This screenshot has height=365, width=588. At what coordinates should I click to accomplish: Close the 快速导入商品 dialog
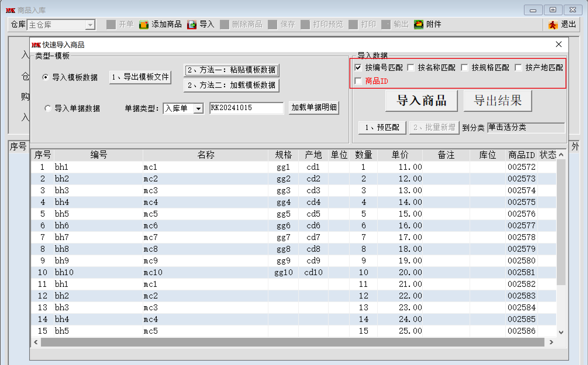coord(559,44)
